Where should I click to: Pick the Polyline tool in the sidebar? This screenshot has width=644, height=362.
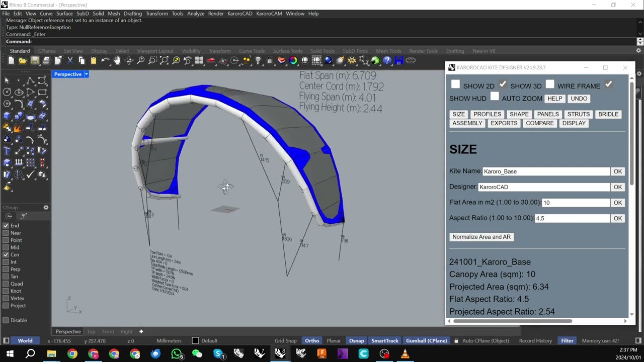coord(31,80)
